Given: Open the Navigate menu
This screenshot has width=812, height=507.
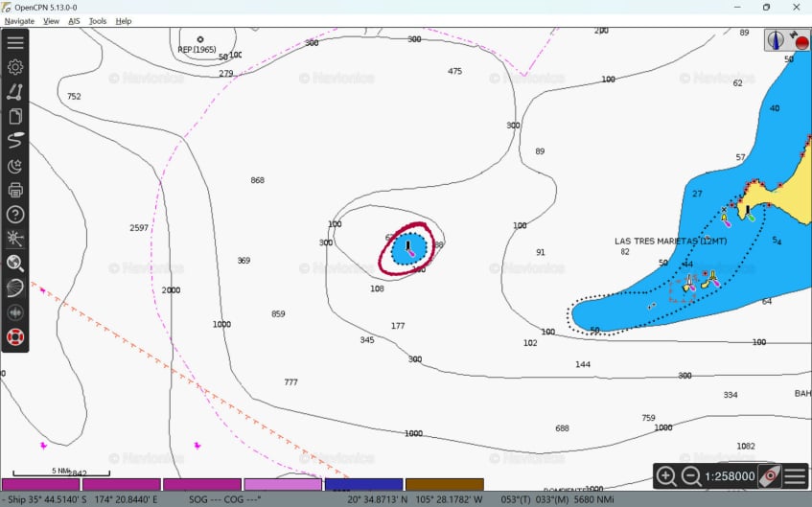Looking at the screenshot, I should [x=19, y=21].
